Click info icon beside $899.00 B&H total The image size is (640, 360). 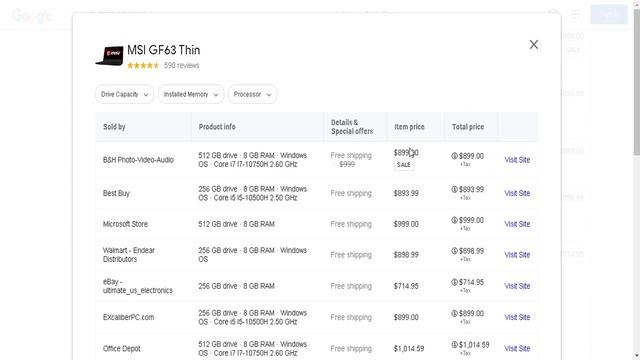(x=454, y=156)
